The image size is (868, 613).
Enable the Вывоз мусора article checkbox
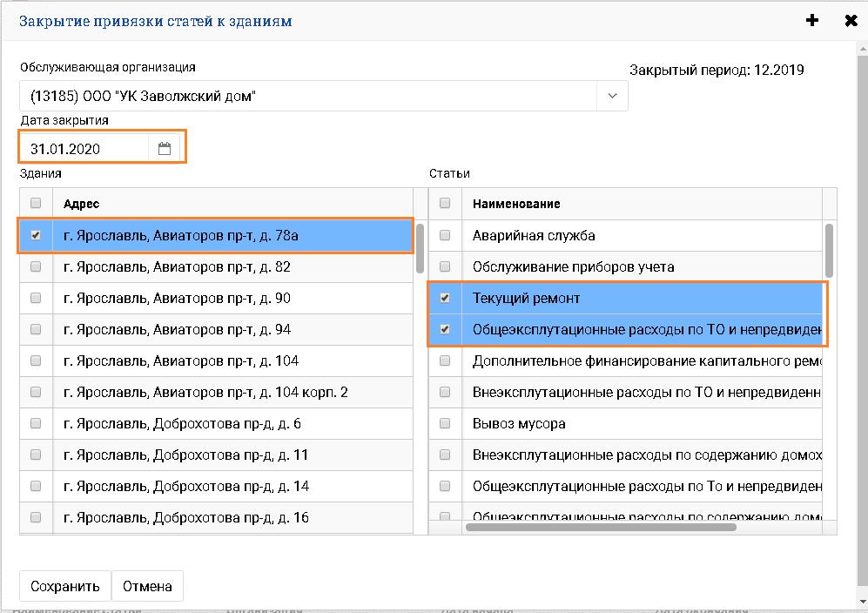pos(445,423)
